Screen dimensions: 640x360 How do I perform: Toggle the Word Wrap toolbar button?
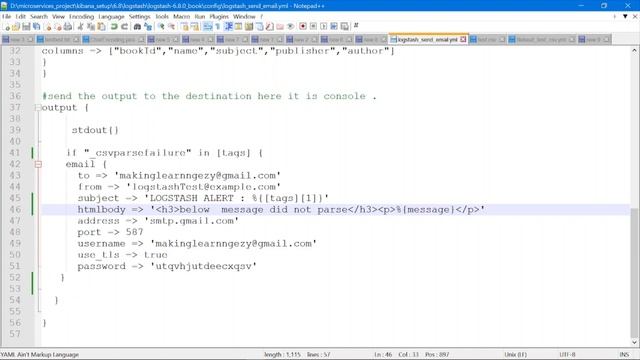click(207, 27)
